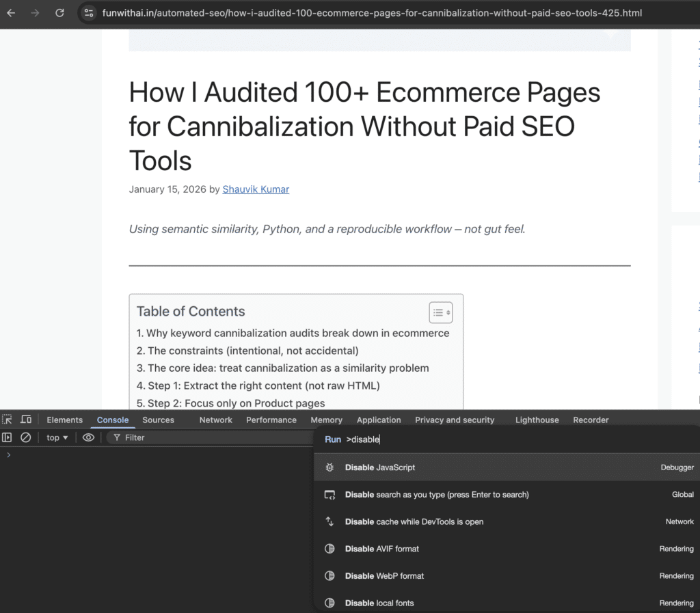
Task: Switch to Lighthouse tab
Action: (x=537, y=420)
